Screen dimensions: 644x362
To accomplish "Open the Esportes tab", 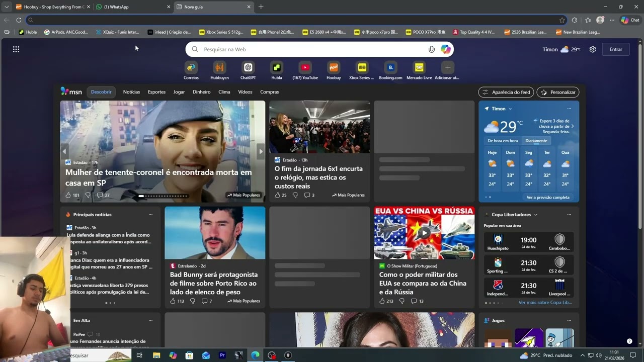I will 156,92.
